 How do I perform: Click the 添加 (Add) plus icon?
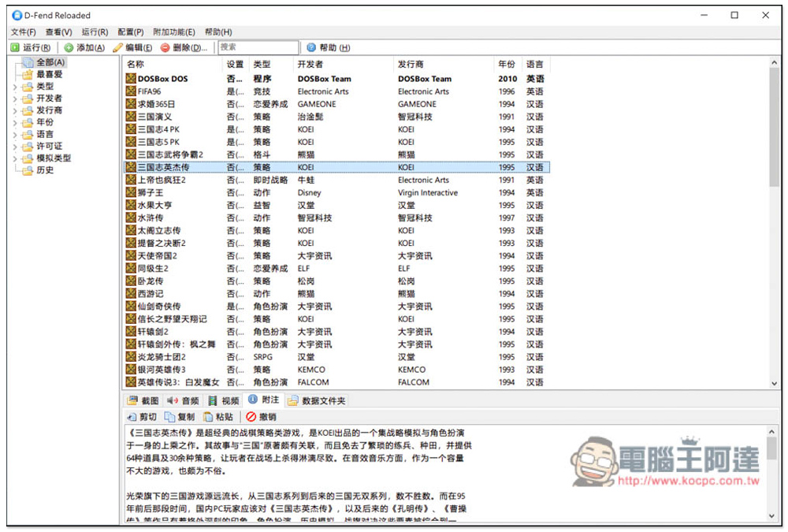click(x=69, y=48)
